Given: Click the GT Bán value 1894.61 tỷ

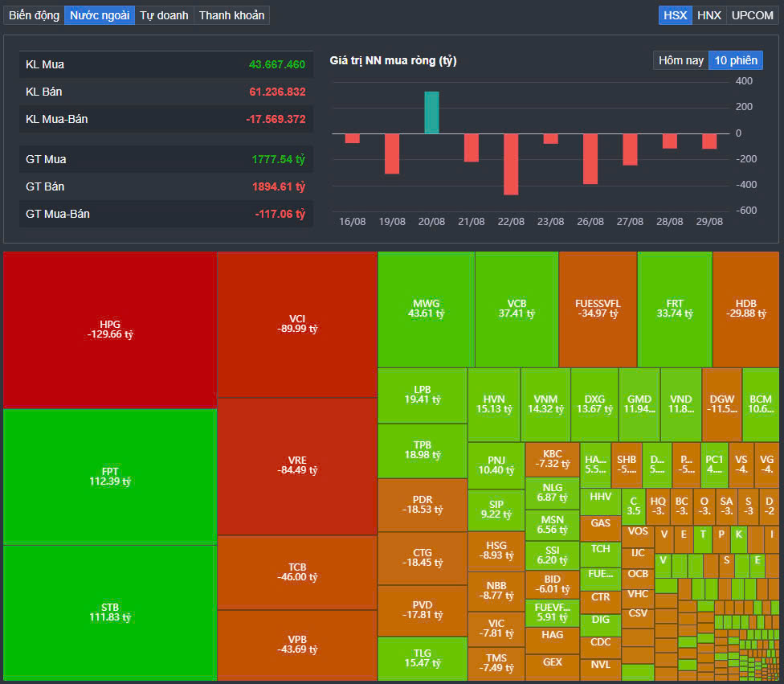Looking at the screenshot, I should point(279,186).
